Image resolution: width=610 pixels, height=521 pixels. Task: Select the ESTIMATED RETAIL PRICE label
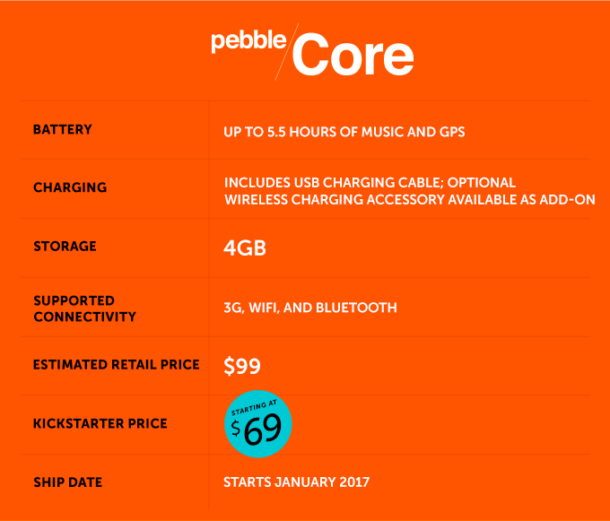(116, 365)
